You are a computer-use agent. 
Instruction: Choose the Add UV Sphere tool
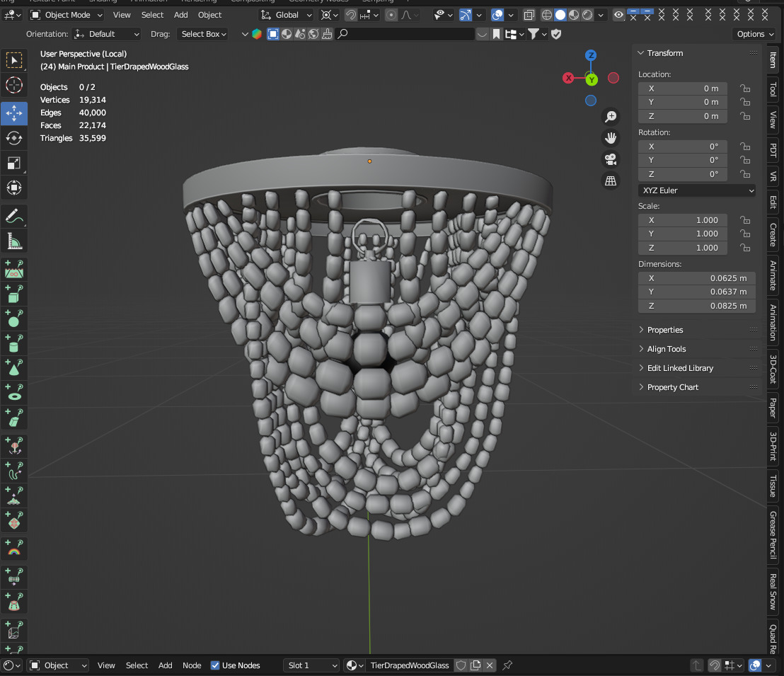click(x=14, y=319)
